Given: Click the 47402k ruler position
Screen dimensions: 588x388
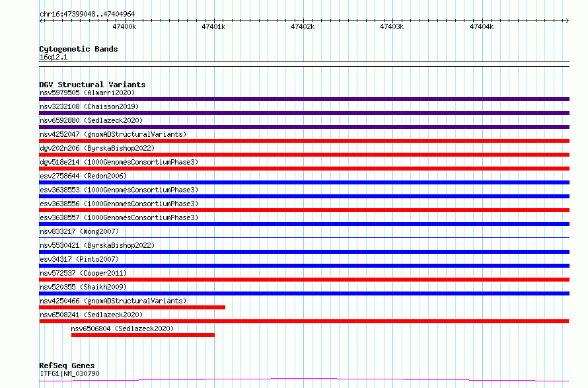Looking at the screenshot, I should [x=303, y=26].
